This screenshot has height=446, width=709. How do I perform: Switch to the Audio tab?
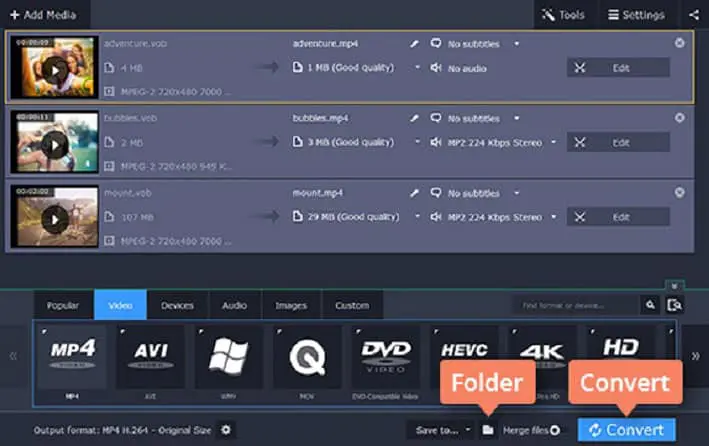tap(234, 305)
